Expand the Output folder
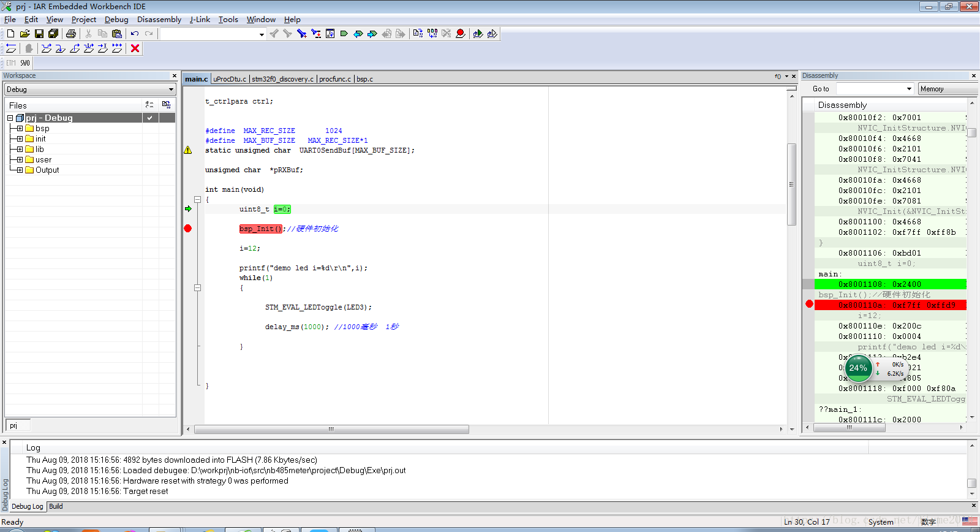The image size is (980, 532). pos(20,170)
